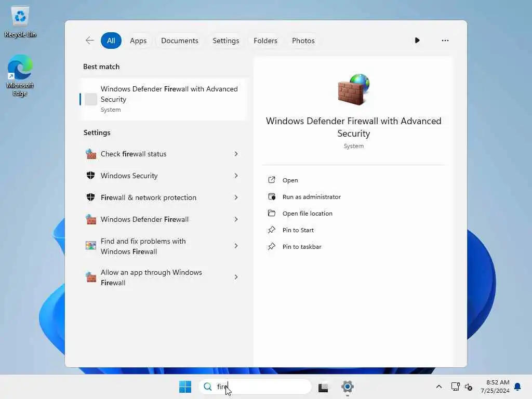Click the Pin to taskbar pin icon
This screenshot has height=399, width=532.
tap(271, 246)
